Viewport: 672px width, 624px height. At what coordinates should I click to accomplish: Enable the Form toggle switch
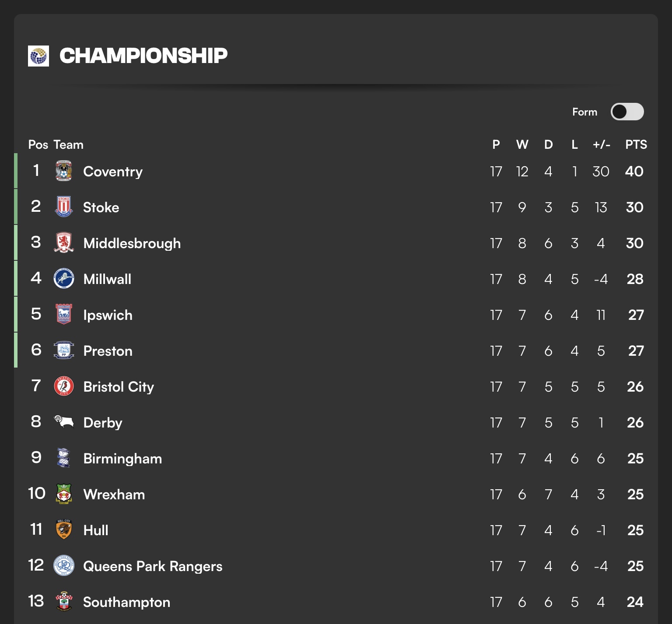click(x=627, y=112)
